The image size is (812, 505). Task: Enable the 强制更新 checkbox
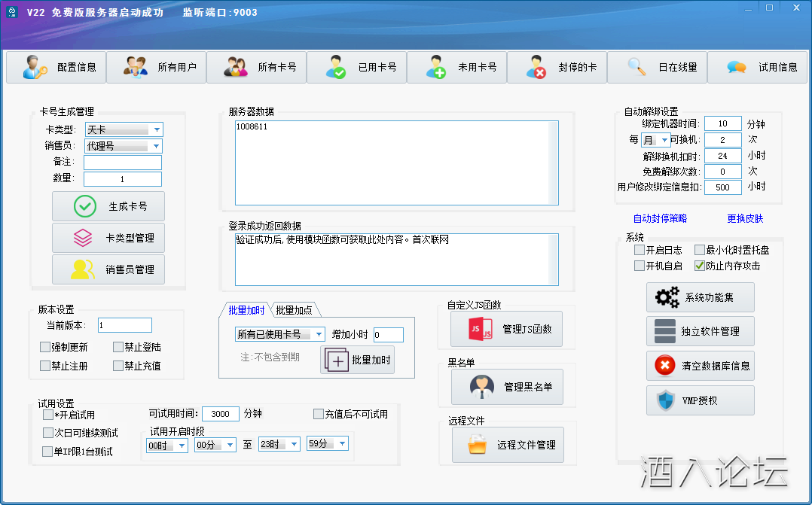pos(45,347)
